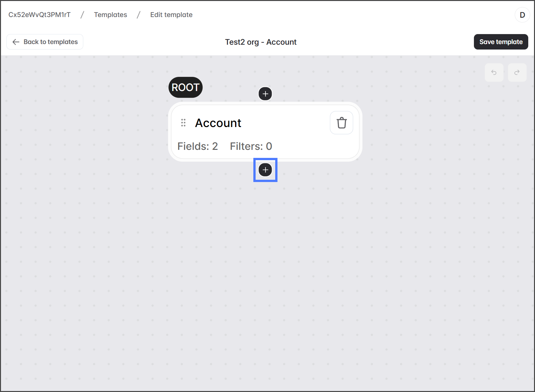Undo the last template change
Viewport: 535px width, 392px height.
click(x=494, y=72)
